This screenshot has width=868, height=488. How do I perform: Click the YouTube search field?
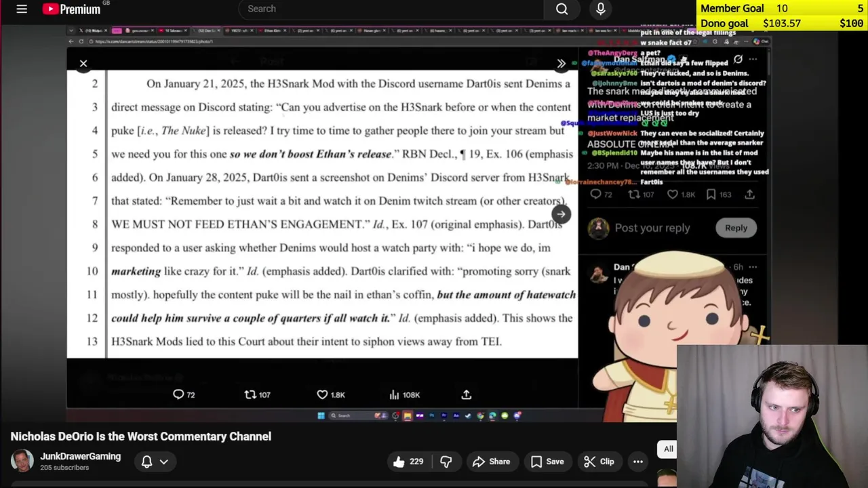click(391, 9)
